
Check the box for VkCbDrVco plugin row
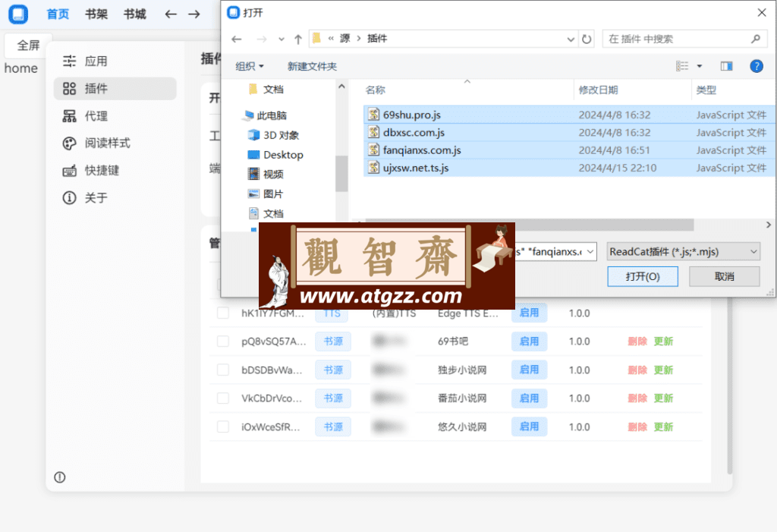(x=223, y=398)
